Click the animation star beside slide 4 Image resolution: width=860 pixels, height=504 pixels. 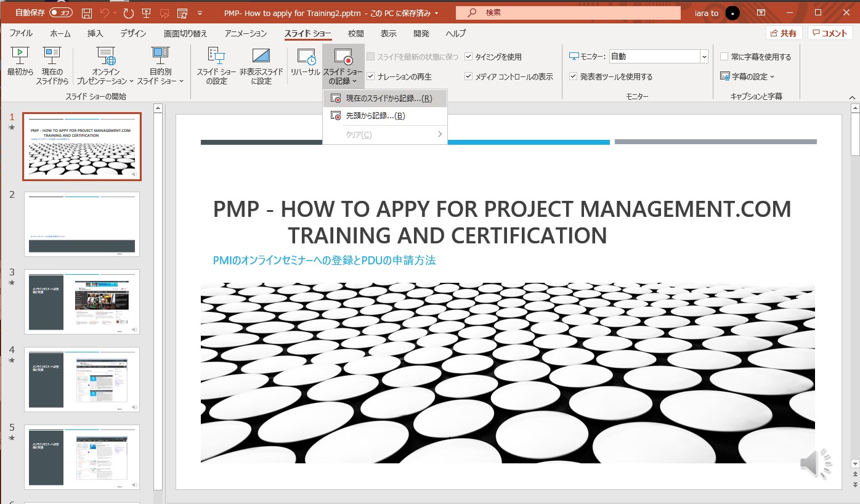pos(12,360)
